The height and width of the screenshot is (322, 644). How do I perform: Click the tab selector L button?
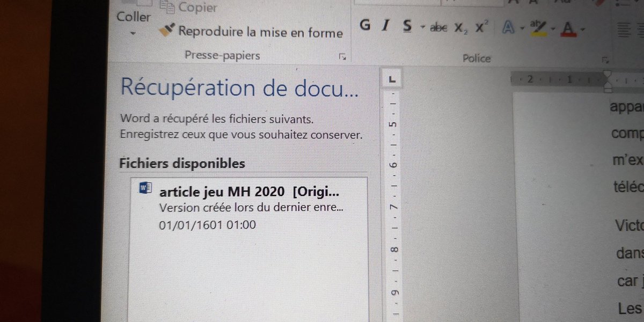[392, 80]
